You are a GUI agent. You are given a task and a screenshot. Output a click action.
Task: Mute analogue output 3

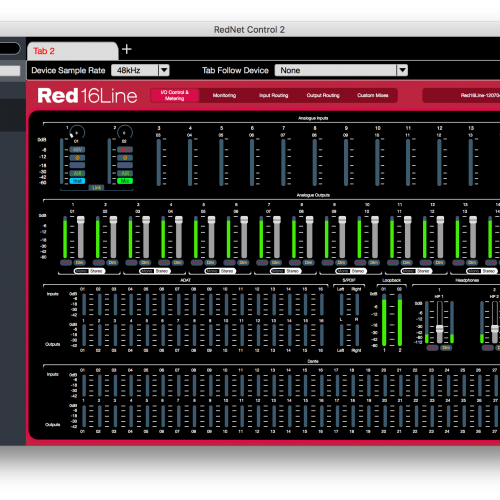point(131,263)
